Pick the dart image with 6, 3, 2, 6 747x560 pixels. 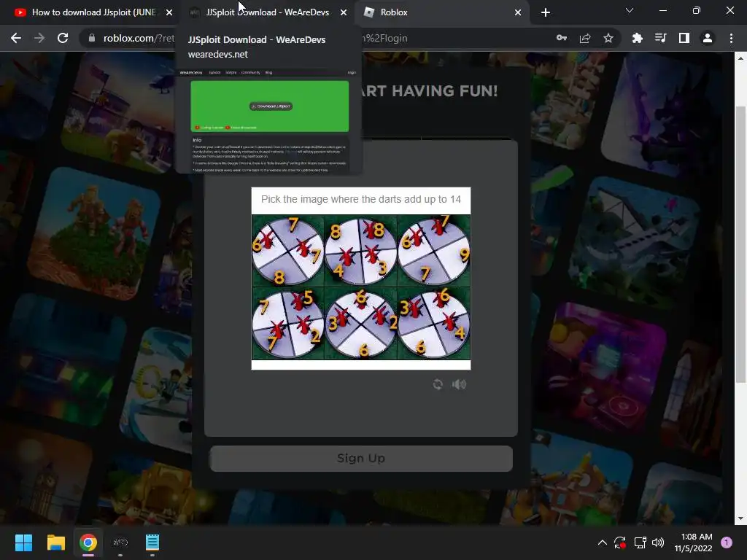click(360, 323)
